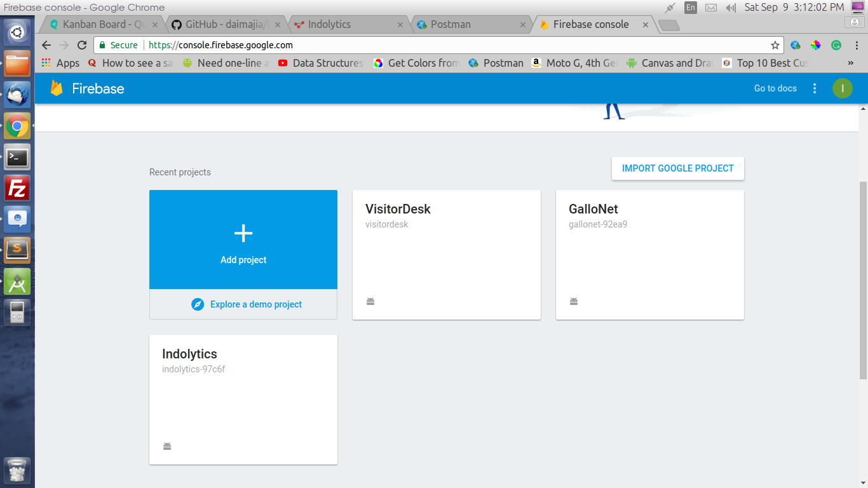Click the Firebase wordmark text
The width and height of the screenshot is (868, 488).
pos(98,88)
